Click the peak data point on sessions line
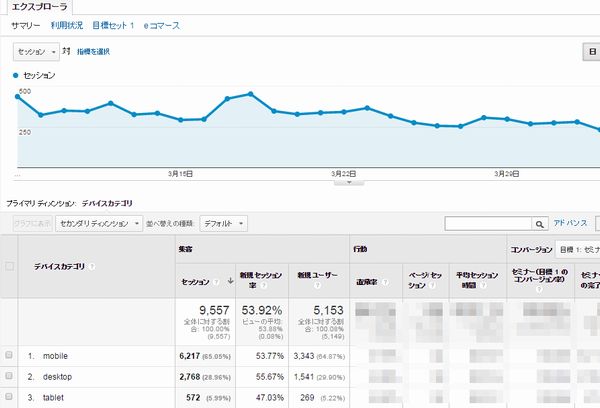This screenshot has width=600, height=408. coord(250,94)
